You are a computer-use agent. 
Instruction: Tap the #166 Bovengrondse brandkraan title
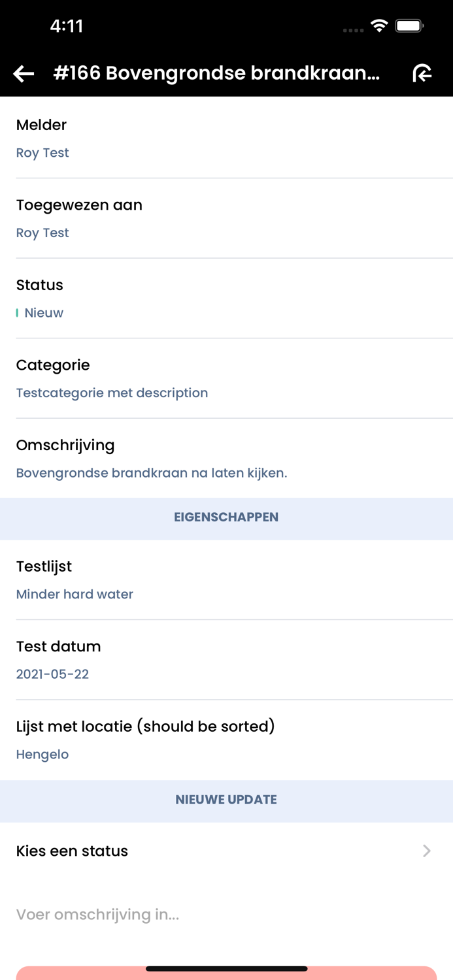click(216, 73)
